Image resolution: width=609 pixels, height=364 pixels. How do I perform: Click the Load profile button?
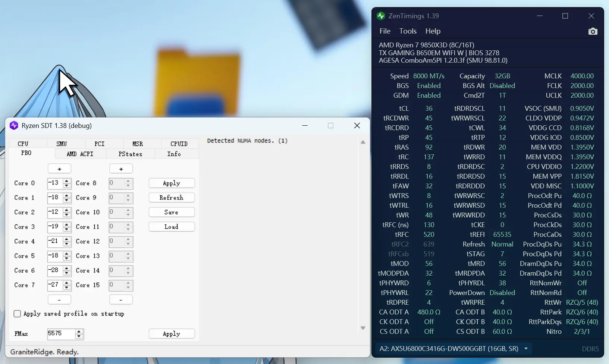pyautogui.click(x=172, y=227)
